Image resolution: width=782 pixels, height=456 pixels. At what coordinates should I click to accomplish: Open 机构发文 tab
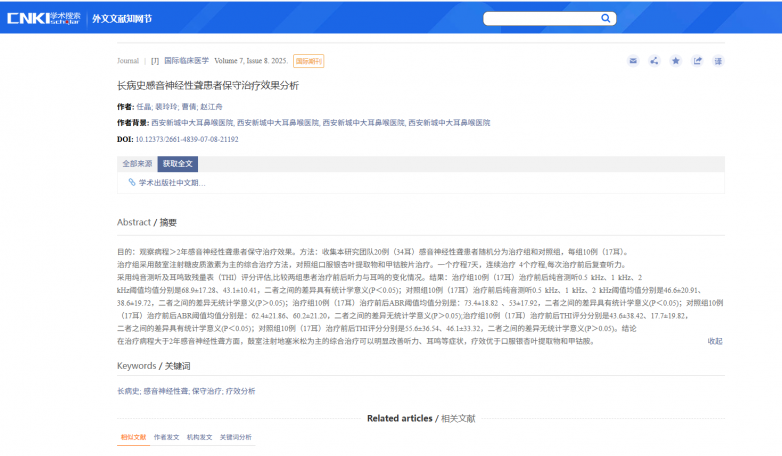pos(199,437)
